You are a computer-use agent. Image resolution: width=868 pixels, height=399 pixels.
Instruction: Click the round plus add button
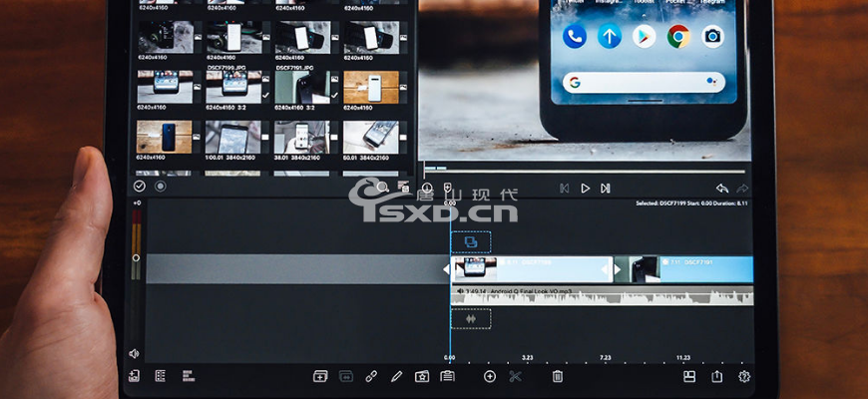[x=490, y=377]
